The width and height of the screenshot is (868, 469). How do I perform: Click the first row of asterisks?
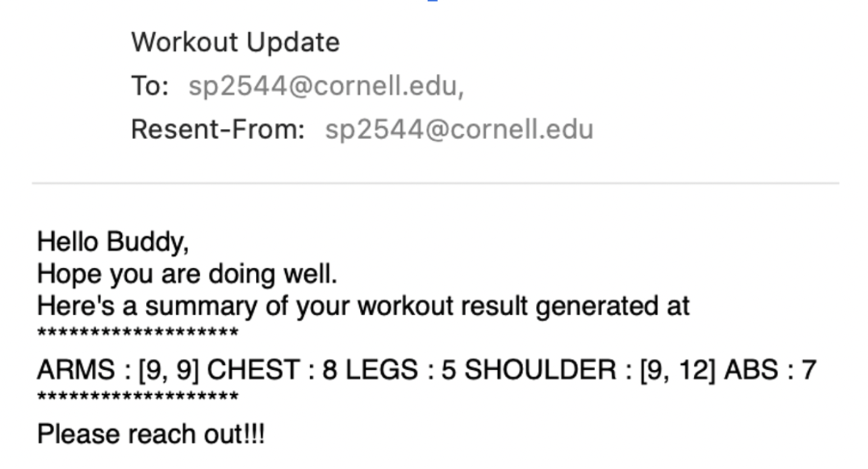[x=138, y=333]
